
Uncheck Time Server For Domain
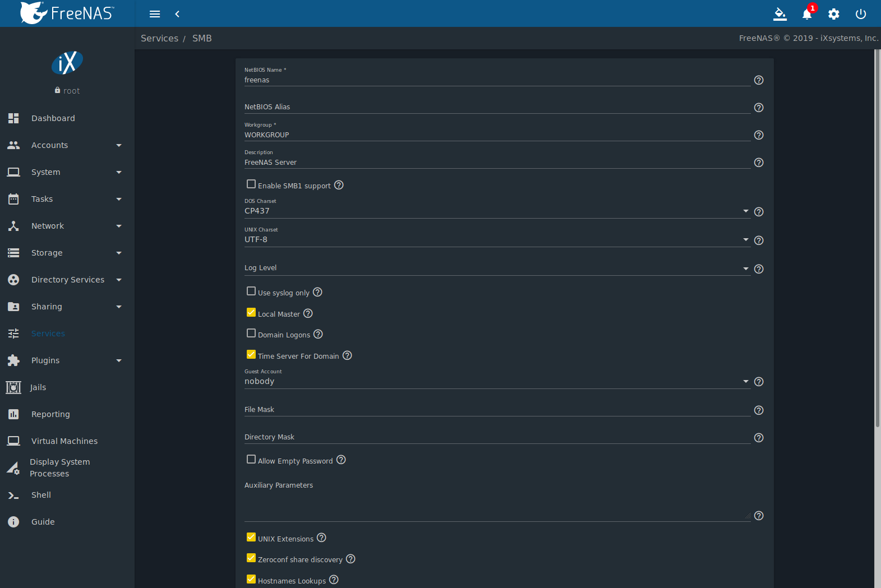pos(251,354)
